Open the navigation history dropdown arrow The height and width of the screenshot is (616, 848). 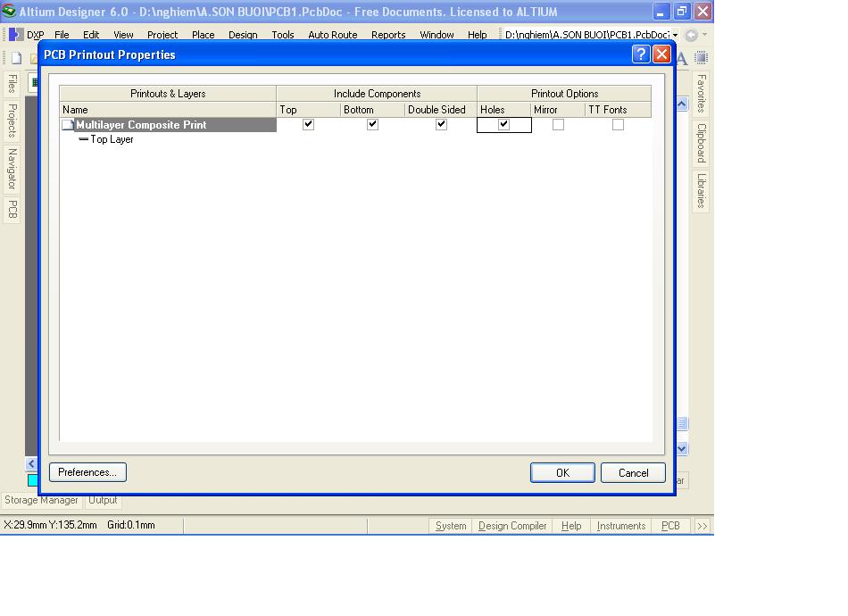point(704,35)
